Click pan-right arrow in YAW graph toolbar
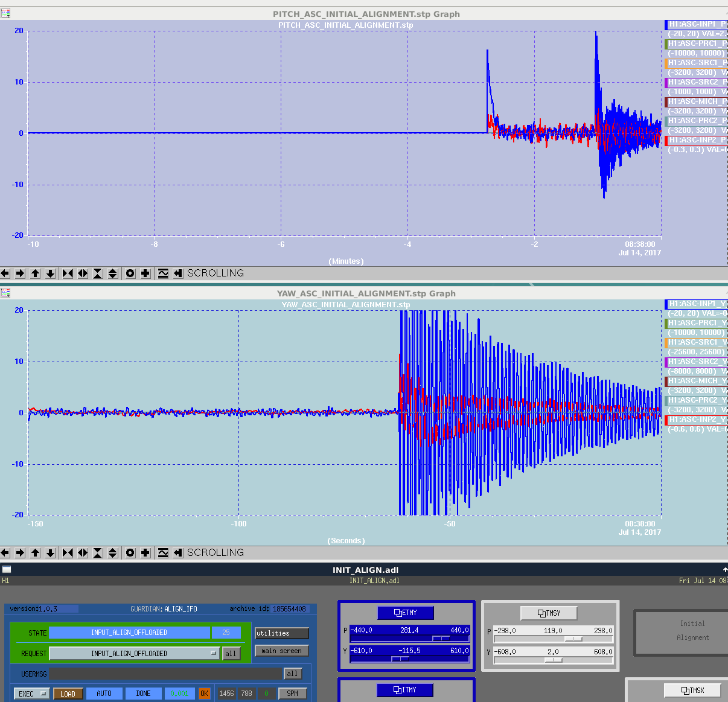Image resolution: width=728 pixels, height=702 pixels. (20, 553)
